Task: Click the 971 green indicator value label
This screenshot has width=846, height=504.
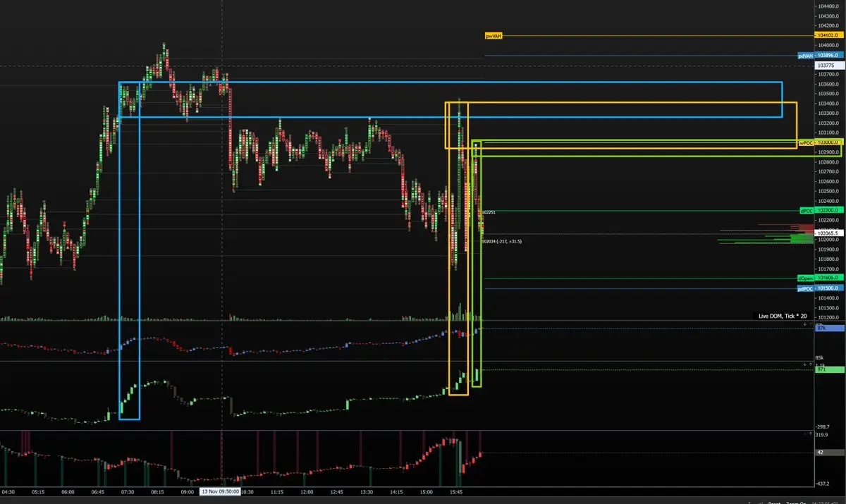Action: 830,369
